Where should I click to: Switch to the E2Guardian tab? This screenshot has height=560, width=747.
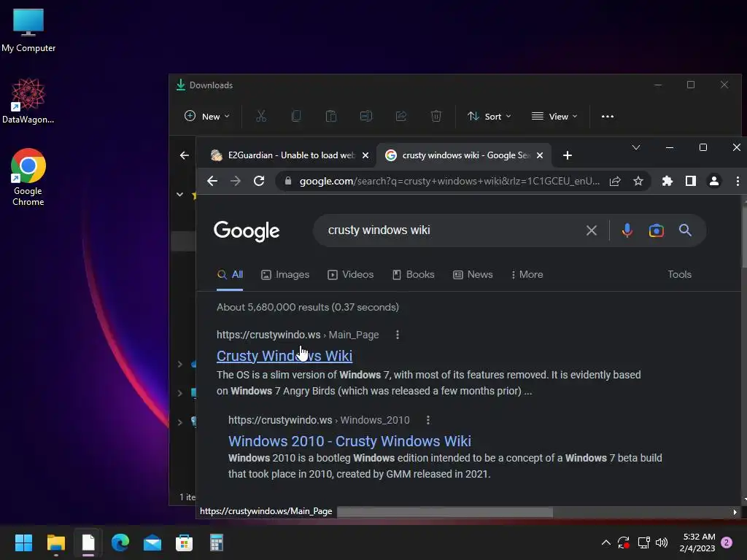tap(290, 155)
